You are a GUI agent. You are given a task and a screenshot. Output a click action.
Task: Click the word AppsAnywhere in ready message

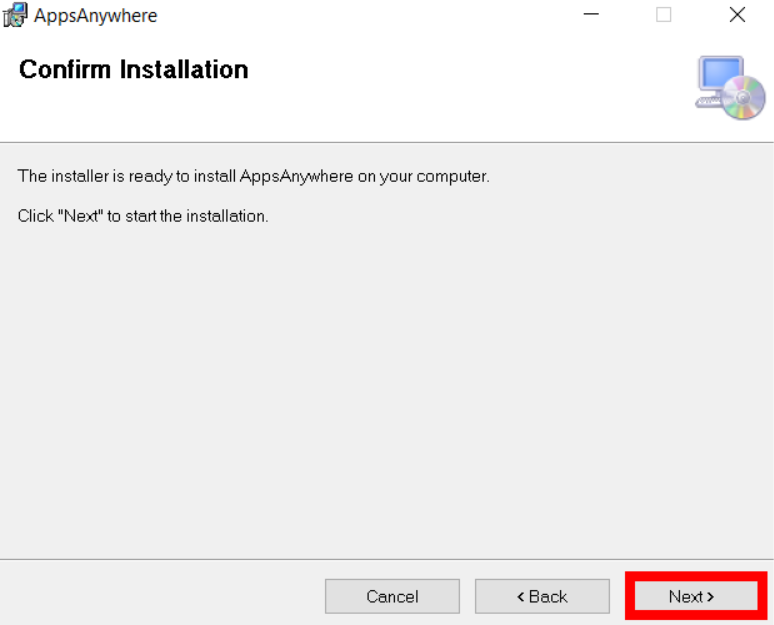click(296, 176)
